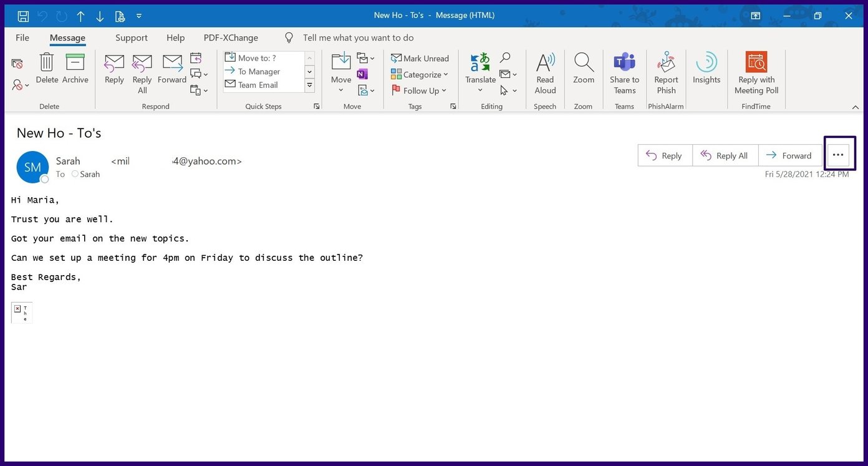
Task: Go to next item with the down arrow
Action: pyautogui.click(x=100, y=16)
